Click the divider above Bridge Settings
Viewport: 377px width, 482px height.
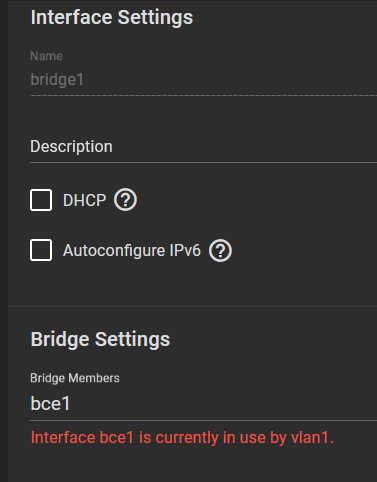(192, 306)
